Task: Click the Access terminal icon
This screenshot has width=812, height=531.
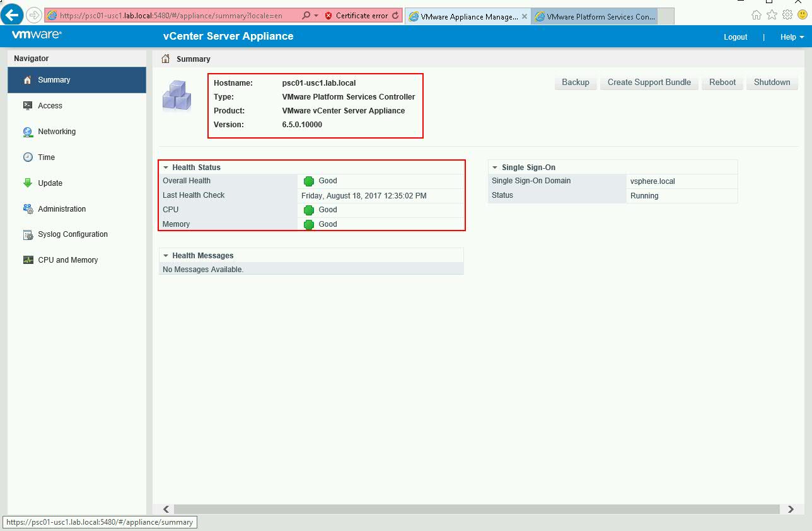Action: coord(28,106)
